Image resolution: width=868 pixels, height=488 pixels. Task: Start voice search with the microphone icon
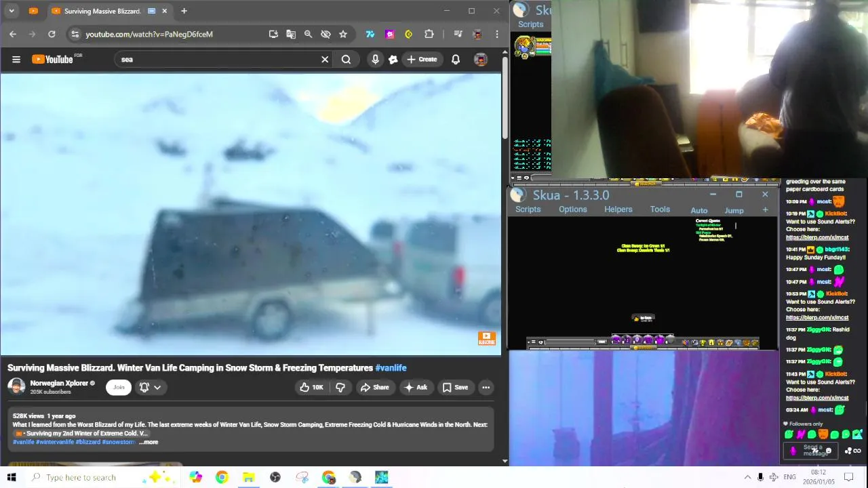coord(375,60)
